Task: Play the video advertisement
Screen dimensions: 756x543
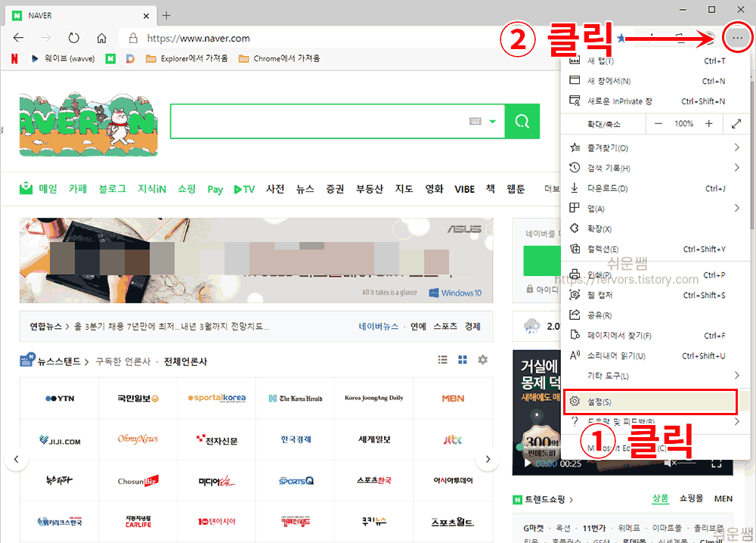Action: pos(528,463)
